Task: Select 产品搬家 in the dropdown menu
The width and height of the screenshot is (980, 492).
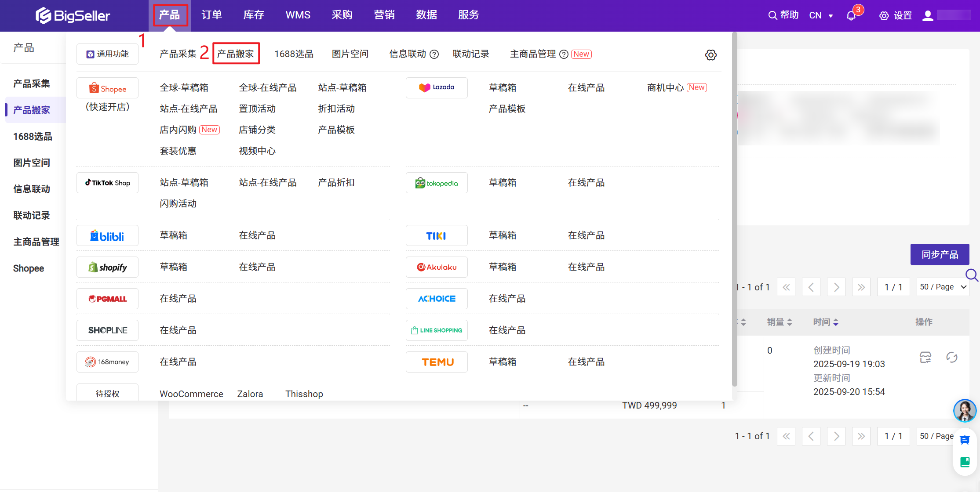Action: (x=236, y=54)
